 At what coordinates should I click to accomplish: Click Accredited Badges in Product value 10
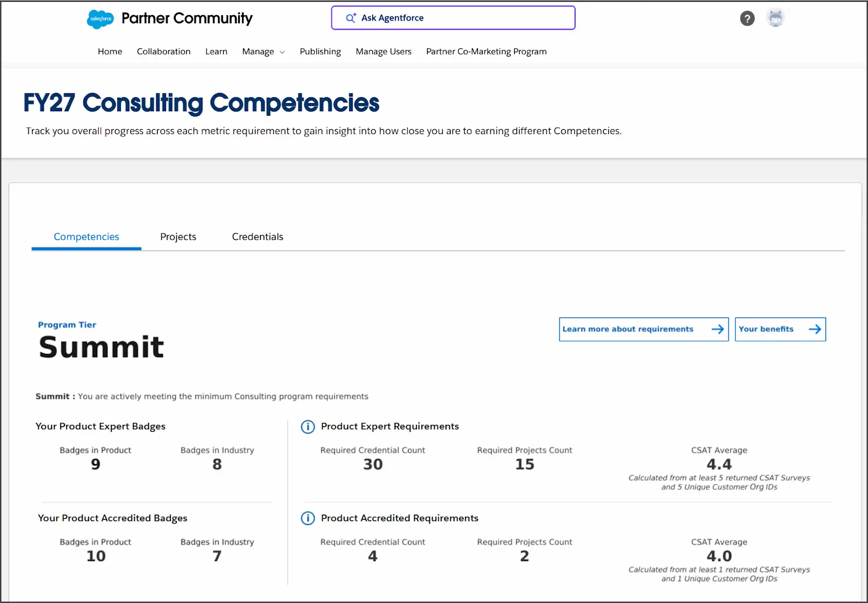(96, 556)
